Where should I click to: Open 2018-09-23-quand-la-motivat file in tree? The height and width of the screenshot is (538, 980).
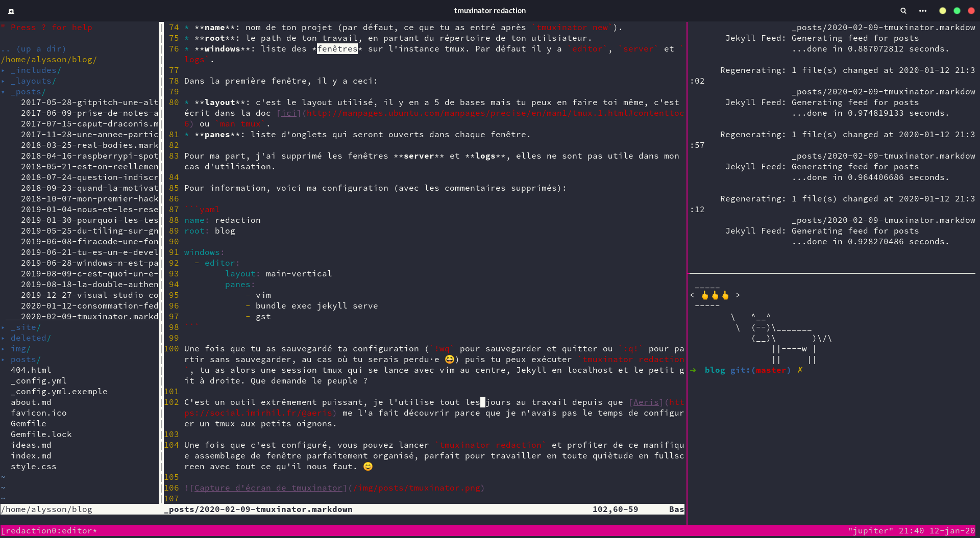[x=90, y=188]
